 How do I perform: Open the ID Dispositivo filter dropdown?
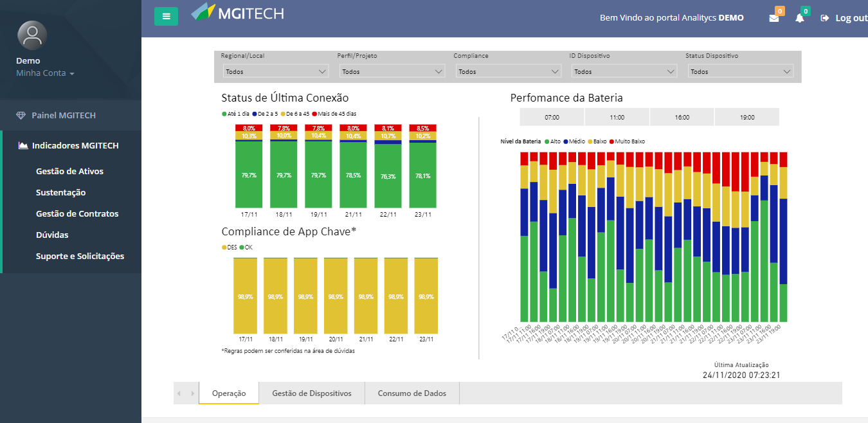[x=624, y=71]
